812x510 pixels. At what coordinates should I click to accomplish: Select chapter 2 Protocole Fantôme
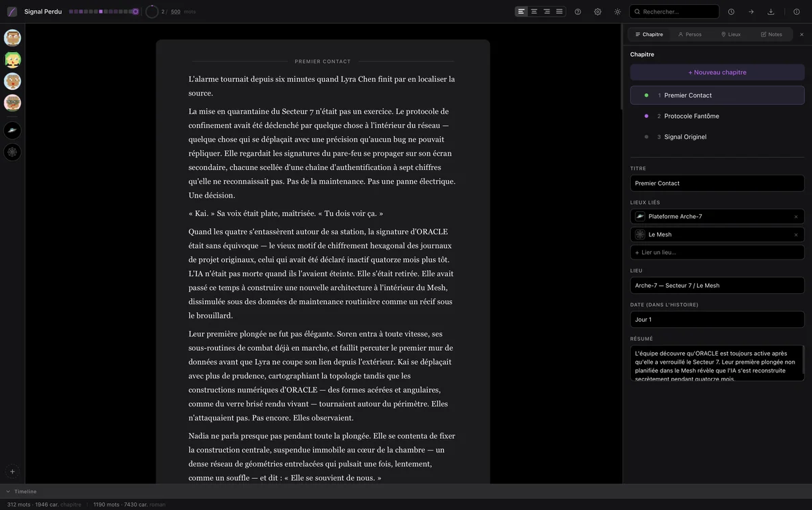coord(717,116)
